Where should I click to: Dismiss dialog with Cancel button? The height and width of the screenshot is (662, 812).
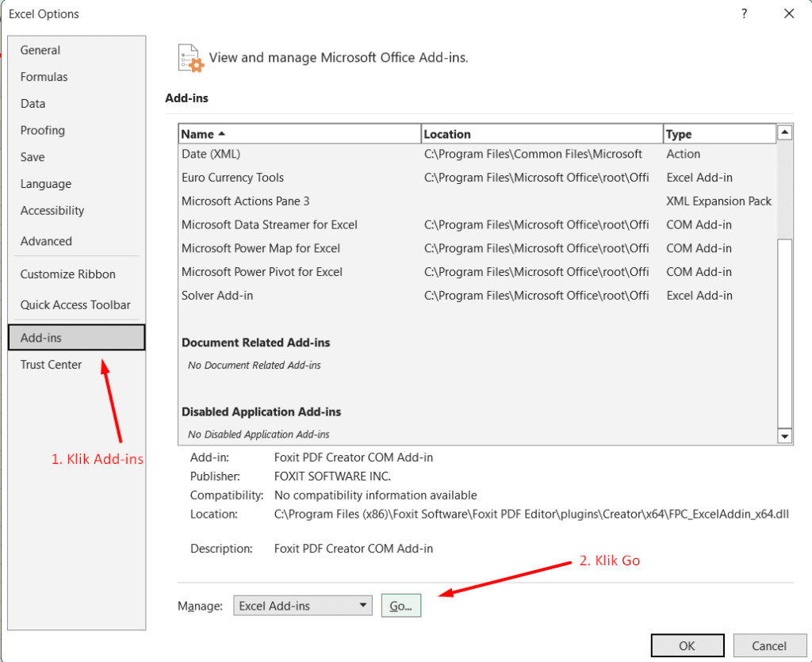coord(769,646)
